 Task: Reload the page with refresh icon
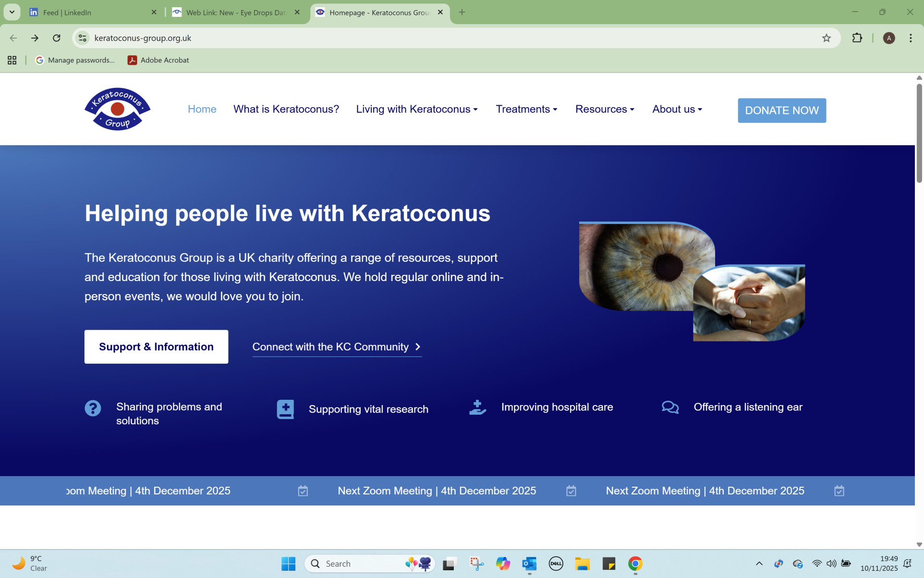click(57, 38)
